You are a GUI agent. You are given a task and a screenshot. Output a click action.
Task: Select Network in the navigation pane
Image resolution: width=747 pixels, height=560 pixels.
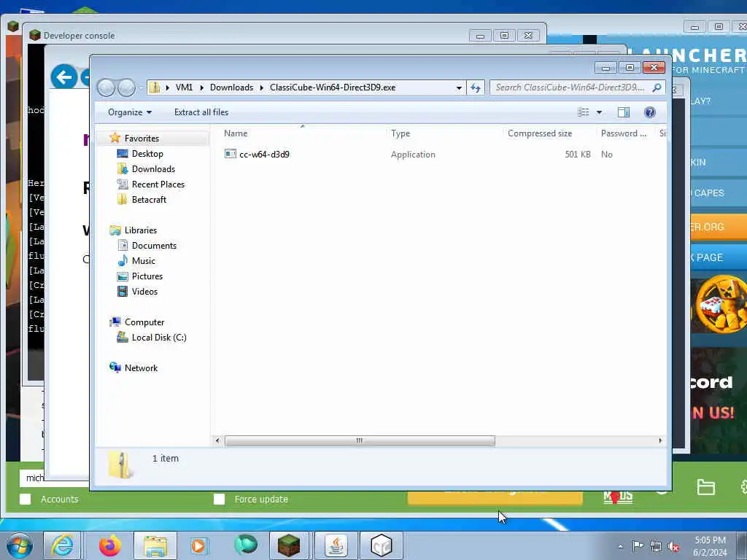click(141, 368)
